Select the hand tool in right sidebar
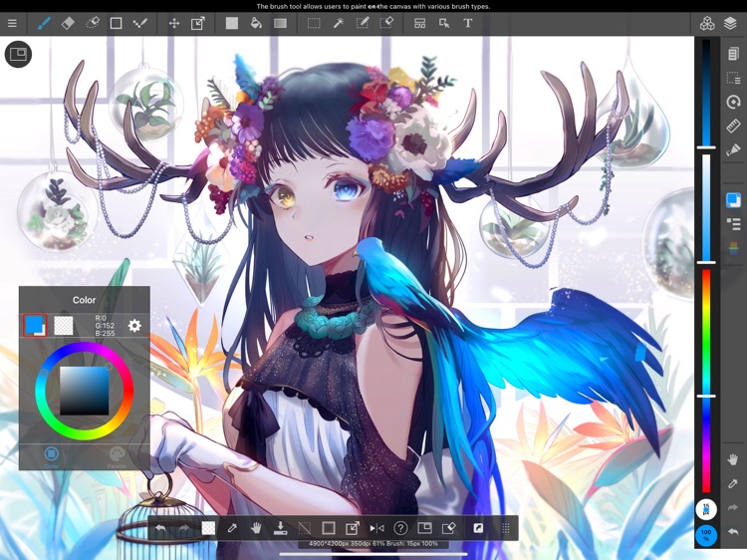Screen dimensions: 747x560 tap(733, 459)
